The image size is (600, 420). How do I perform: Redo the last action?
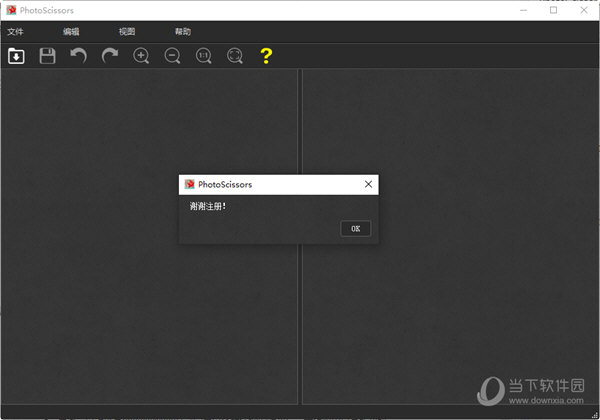point(110,56)
